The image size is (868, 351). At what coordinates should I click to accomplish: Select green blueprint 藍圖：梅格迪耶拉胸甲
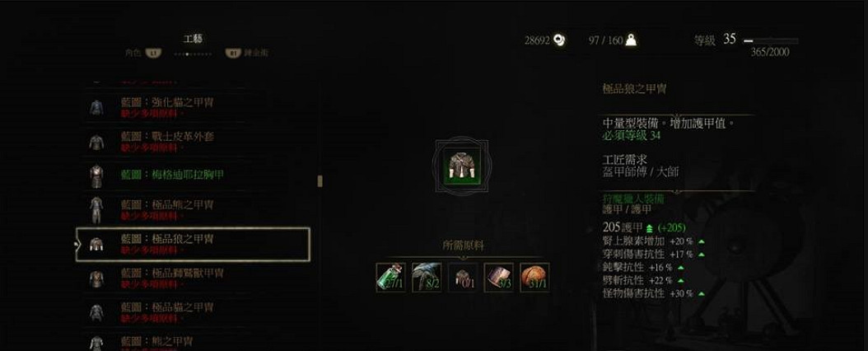tap(193, 175)
